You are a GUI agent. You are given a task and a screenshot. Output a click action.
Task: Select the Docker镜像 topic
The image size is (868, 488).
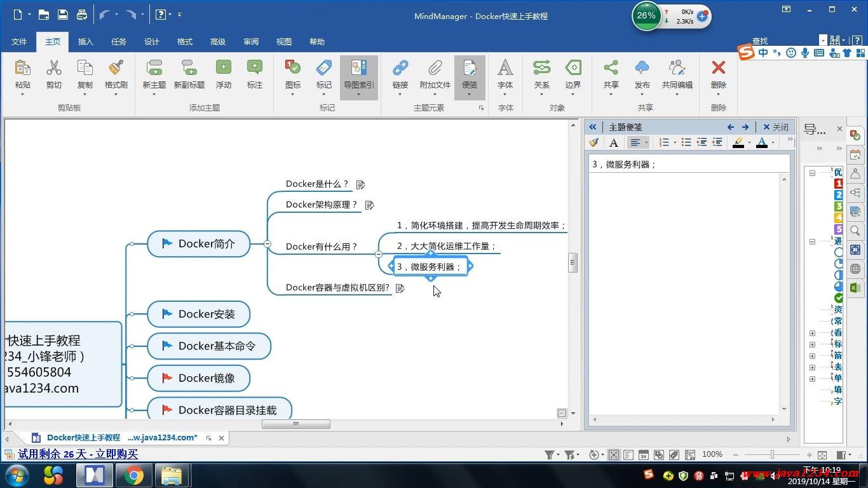(x=198, y=378)
